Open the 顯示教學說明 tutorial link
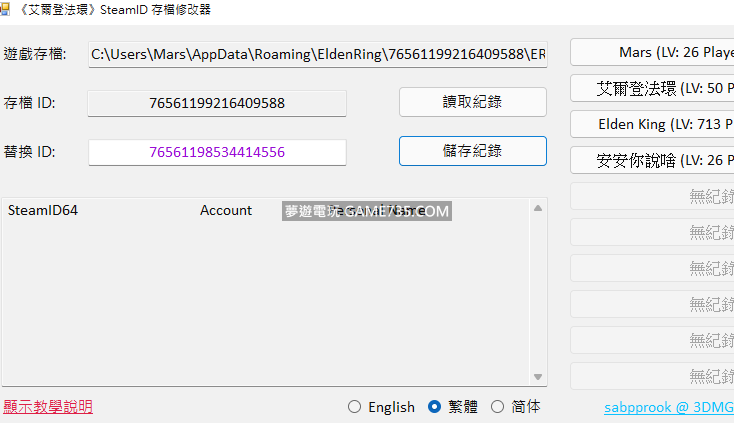734x423 pixels. [x=48, y=407]
